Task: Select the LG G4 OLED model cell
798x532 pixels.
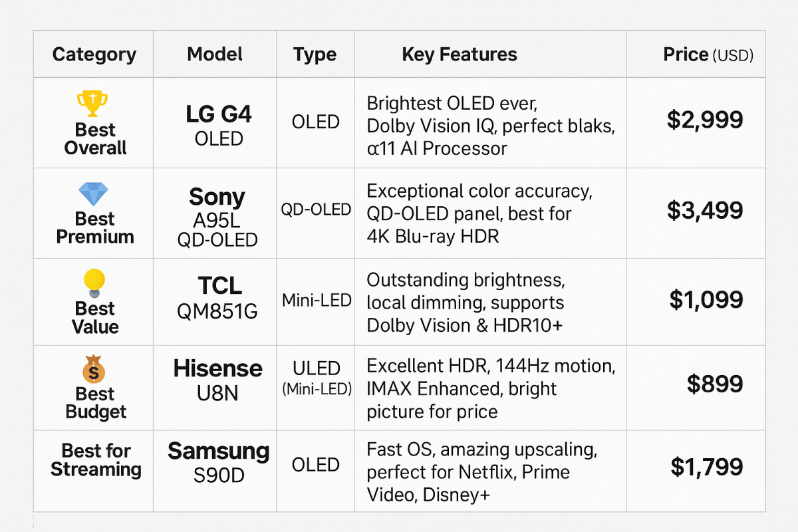Action: tap(219, 125)
